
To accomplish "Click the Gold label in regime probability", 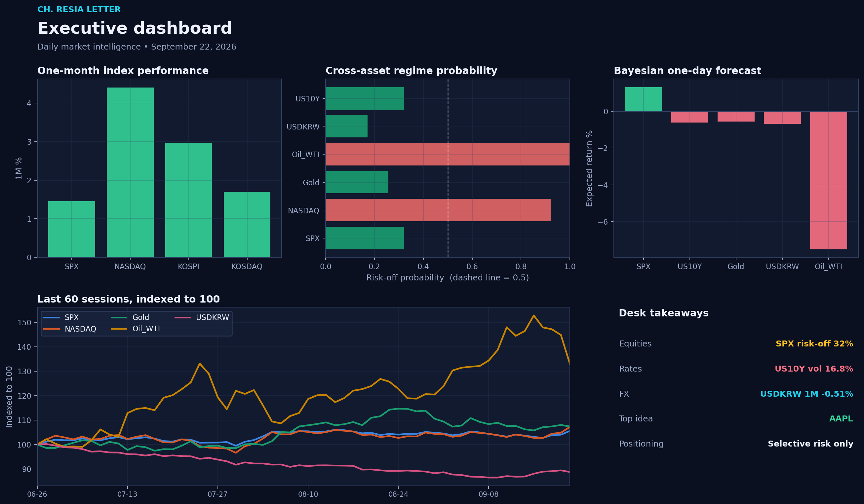I will 311,183.
